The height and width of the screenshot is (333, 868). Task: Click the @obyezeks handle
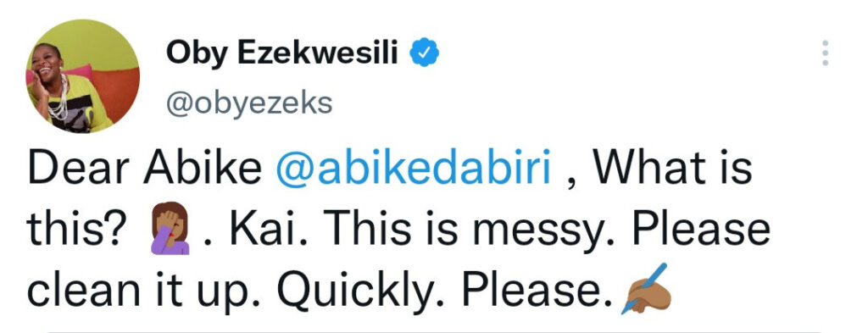coord(249,104)
